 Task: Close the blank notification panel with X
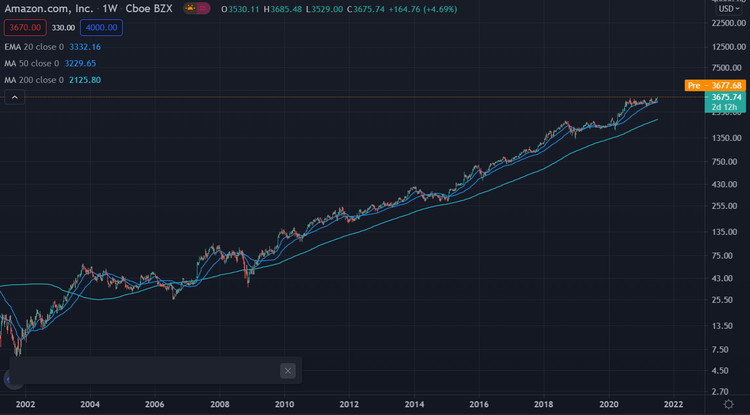point(287,371)
